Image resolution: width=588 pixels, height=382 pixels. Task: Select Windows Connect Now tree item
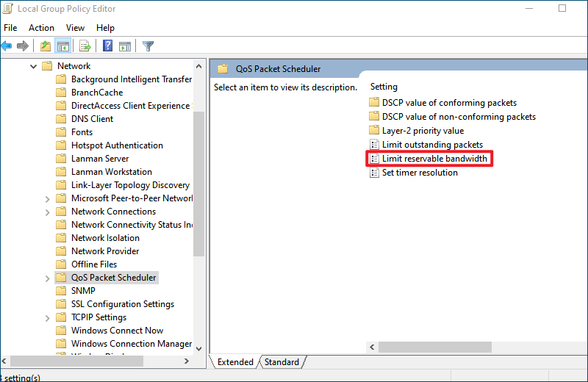coord(117,331)
